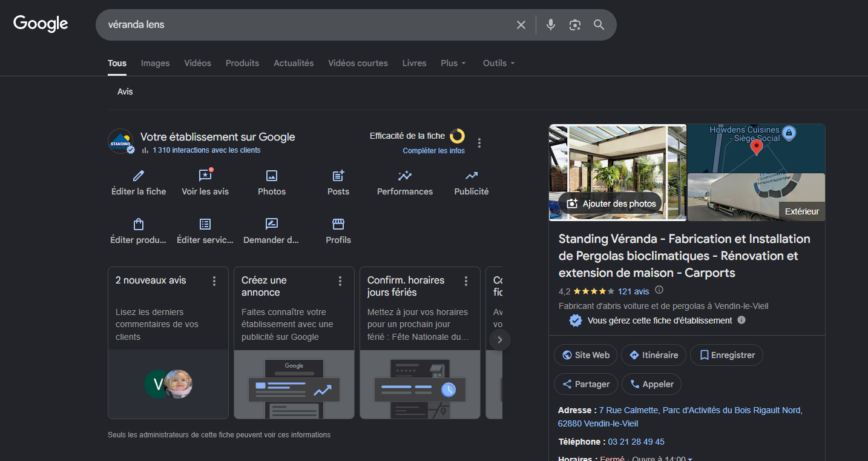Open more options for business profile header
The height and width of the screenshot is (461, 868).
pos(479,143)
